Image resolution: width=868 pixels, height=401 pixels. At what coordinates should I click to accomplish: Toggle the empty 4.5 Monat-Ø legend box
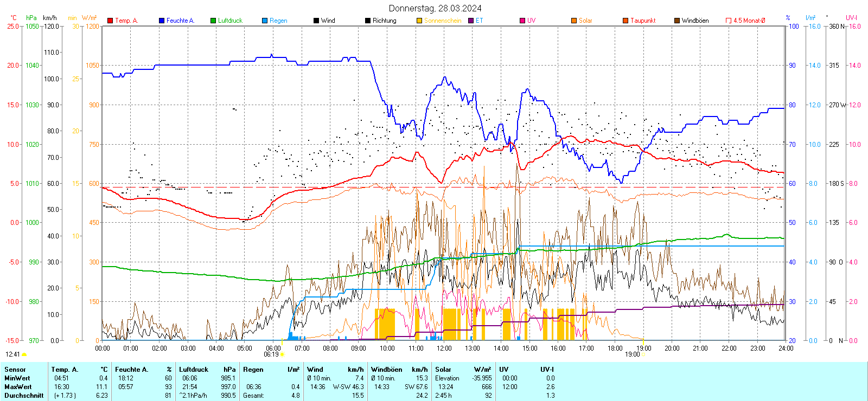[729, 21]
